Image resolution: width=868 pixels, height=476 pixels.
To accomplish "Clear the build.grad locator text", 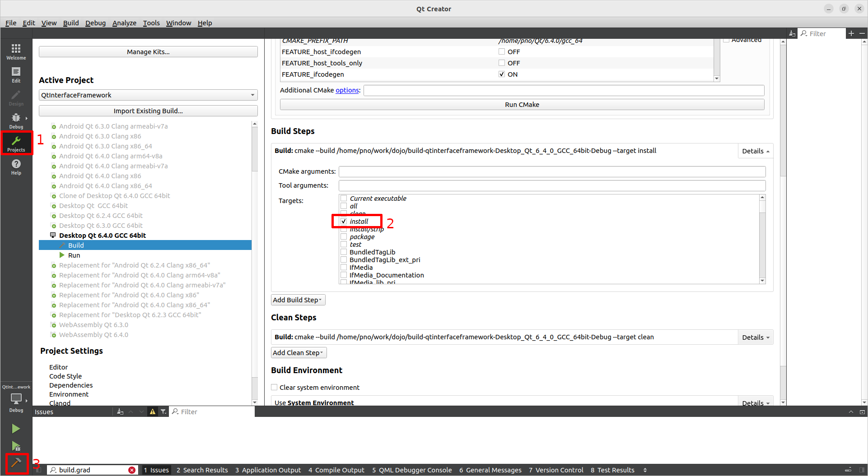I will point(132,470).
